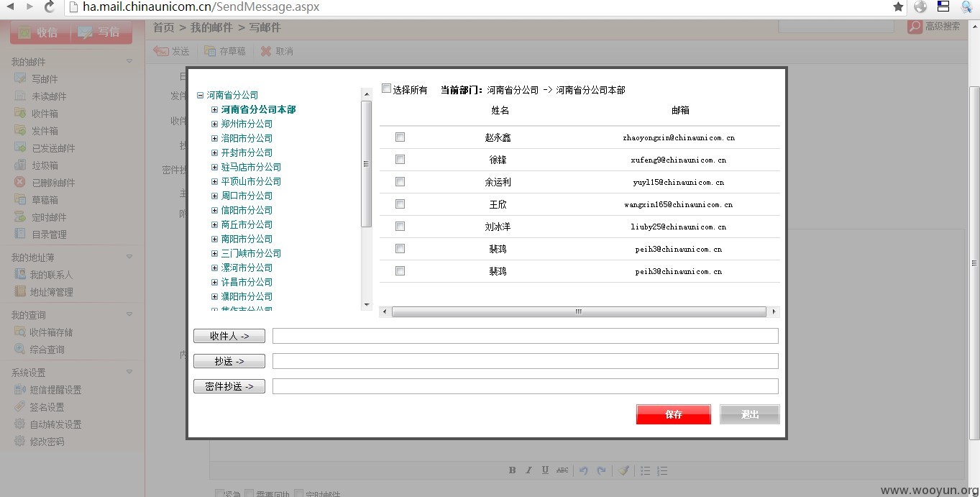
Task: Select 南阳市分公司 in department tree
Action: [x=247, y=239]
